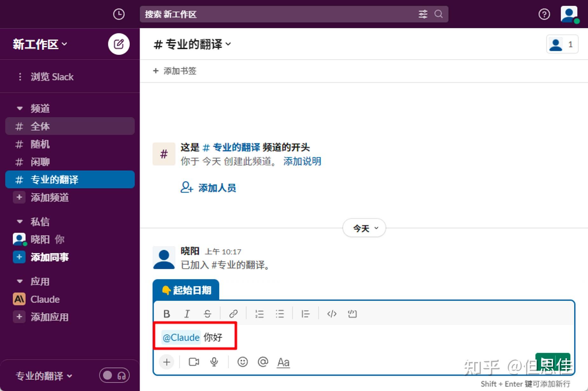The width and height of the screenshot is (588, 391).
Task: Open the 专业的翻译 channel header dropdown
Action: (192, 44)
